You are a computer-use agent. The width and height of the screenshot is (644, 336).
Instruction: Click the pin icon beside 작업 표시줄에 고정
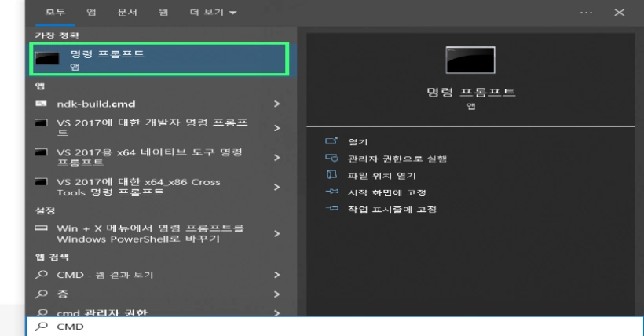point(332,209)
